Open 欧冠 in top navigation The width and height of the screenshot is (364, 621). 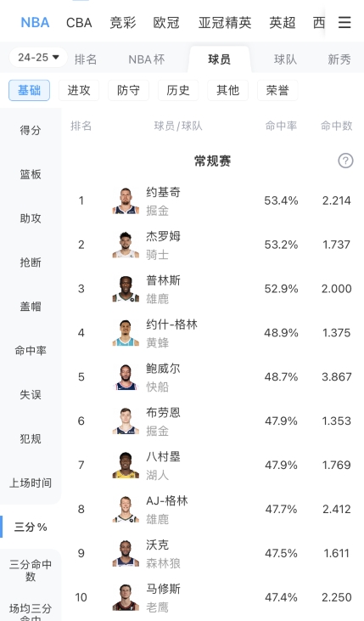[x=166, y=23]
